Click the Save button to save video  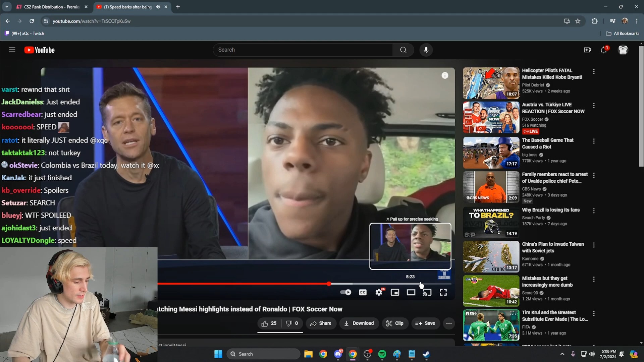(x=426, y=323)
